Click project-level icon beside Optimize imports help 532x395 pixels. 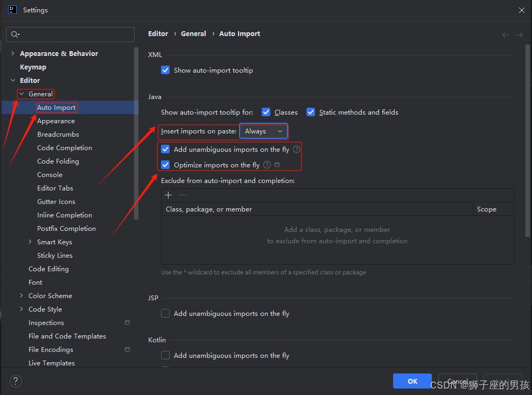point(277,165)
